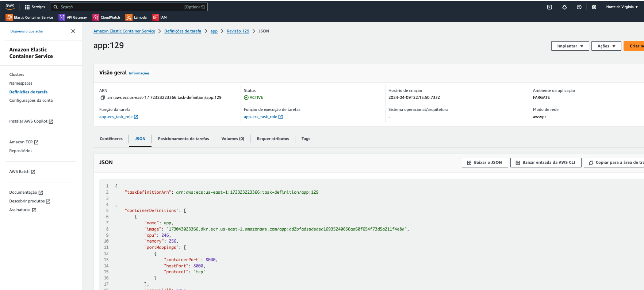This screenshot has height=290, width=644.
Task: Click the "taskDefinitionArn" JSON line
Action: [x=222, y=192]
